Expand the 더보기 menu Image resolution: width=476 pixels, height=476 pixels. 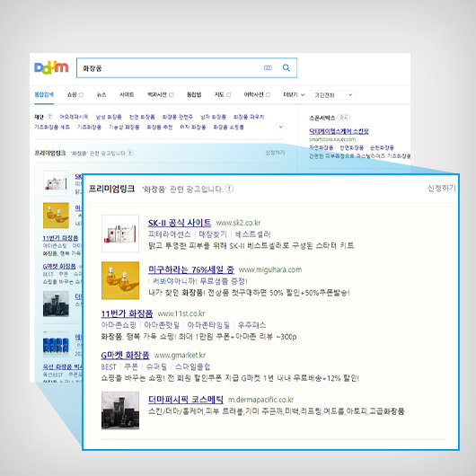[294, 94]
